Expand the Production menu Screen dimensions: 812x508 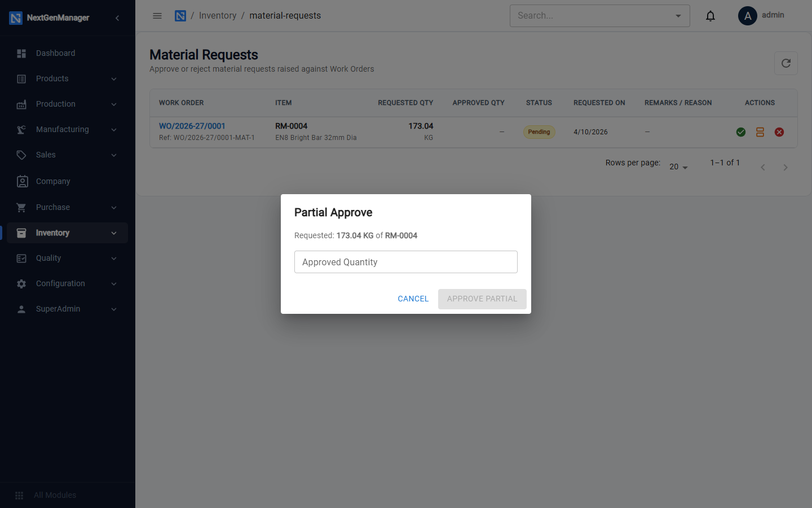point(67,104)
